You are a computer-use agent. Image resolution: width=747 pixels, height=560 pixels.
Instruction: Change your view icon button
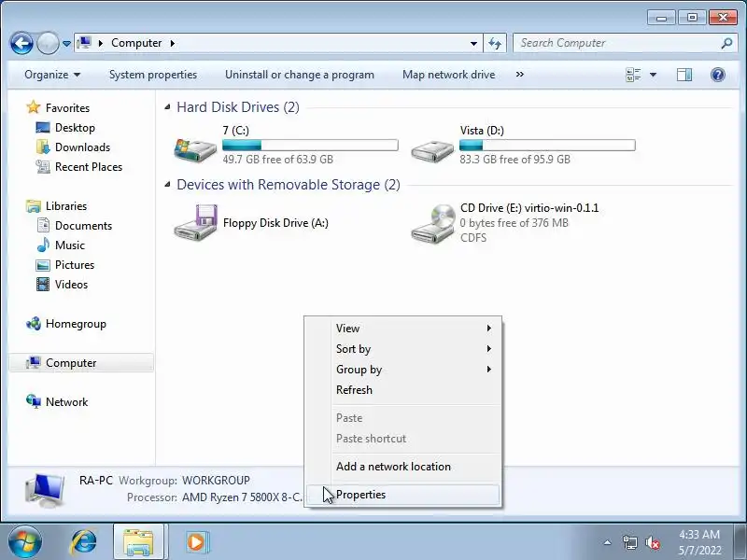click(x=633, y=75)
